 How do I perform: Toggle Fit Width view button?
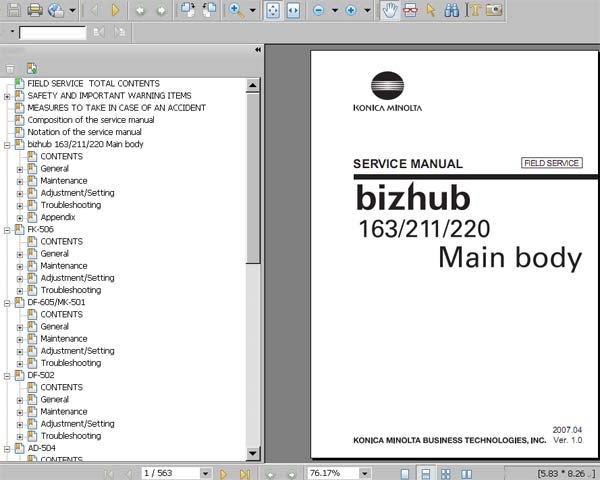coord(293,10)
